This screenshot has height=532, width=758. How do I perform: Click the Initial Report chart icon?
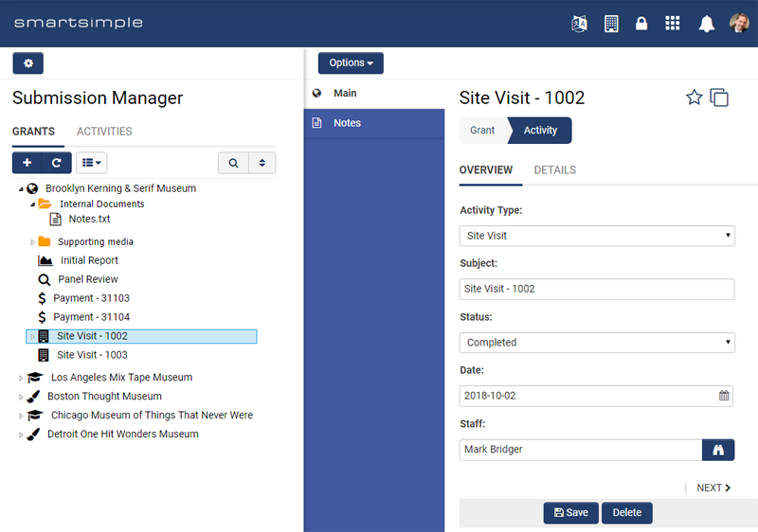pos(45,260)
